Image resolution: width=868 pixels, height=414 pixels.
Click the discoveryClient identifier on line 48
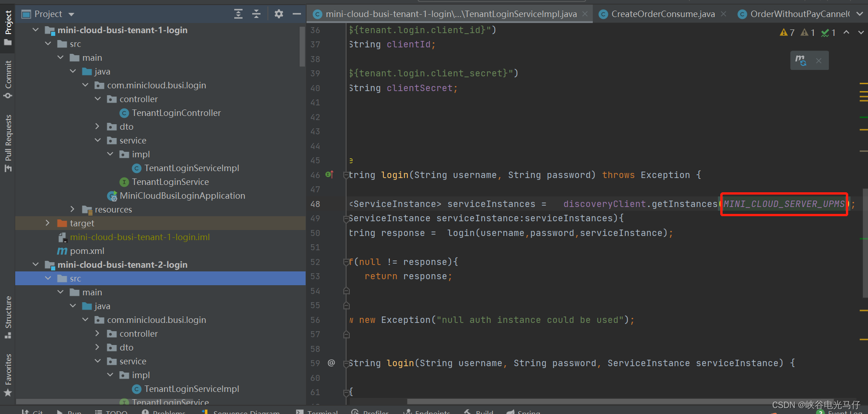click(x=605, y=204)
